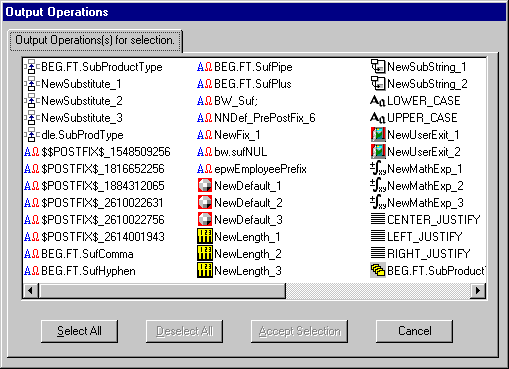Image resolution: width=509 pixels, height=369 pixels.
Task: Click the yellow length icon beside NewLength_2
Action: click(x=205, y=254)
